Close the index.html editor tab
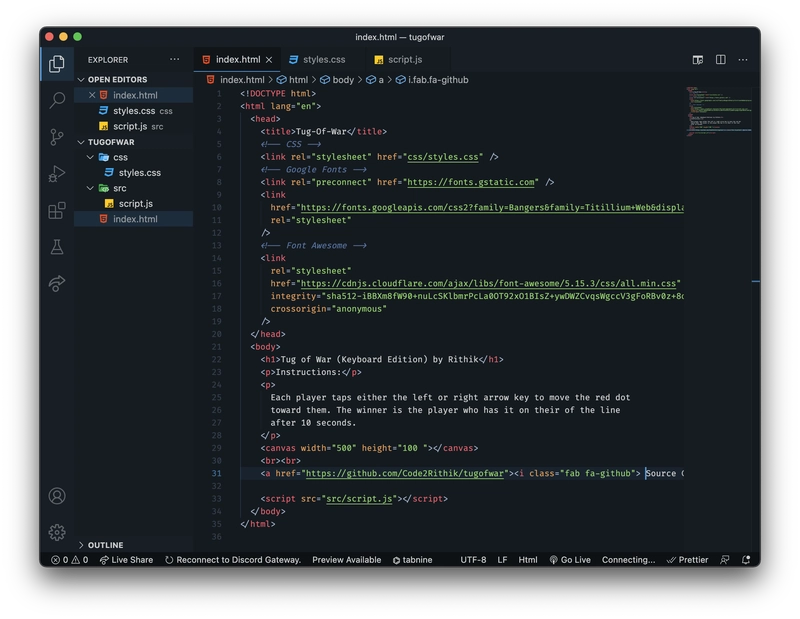The width and height of the screenshot is (800, 619). point(269,60)
